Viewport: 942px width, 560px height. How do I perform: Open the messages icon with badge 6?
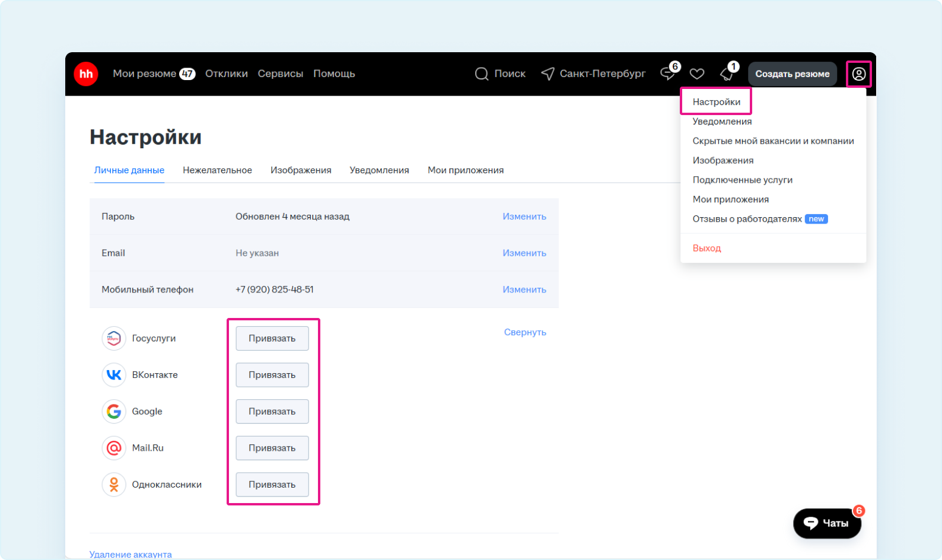[668, 74]
